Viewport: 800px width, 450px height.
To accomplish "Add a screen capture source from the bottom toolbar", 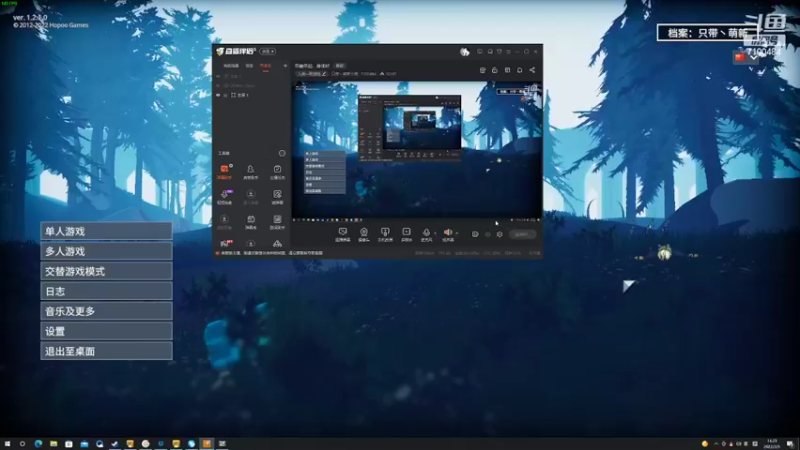I will 342,234.
